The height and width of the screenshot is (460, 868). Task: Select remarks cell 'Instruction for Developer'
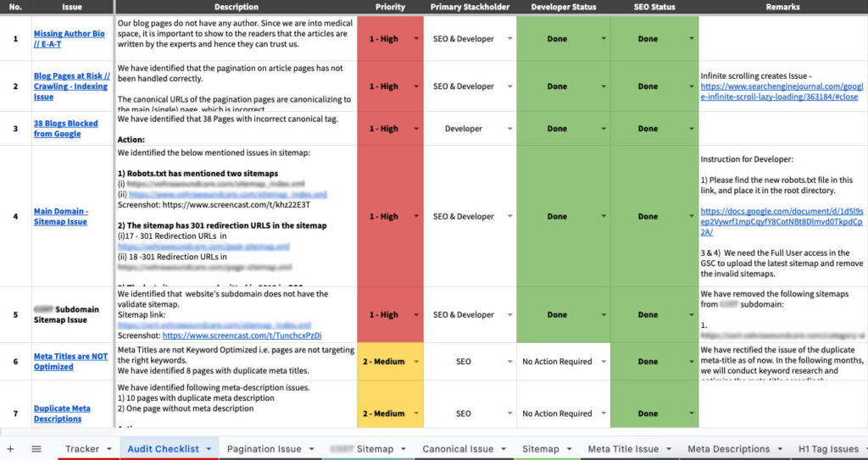(x=782, y=216)
